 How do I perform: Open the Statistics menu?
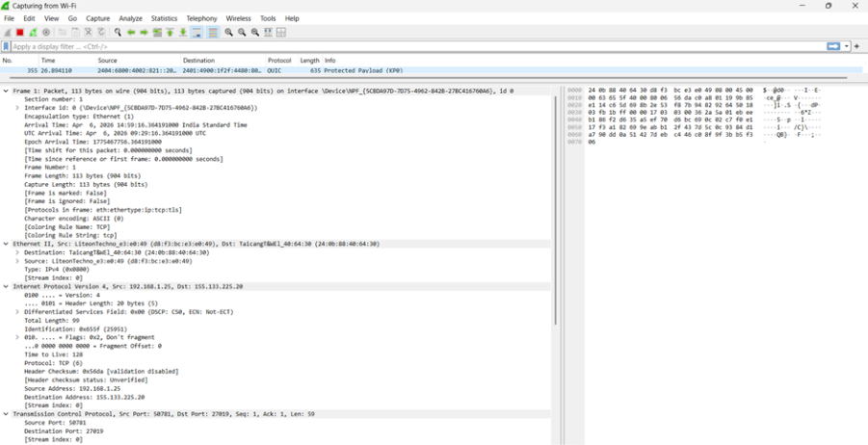coord(164,18)
